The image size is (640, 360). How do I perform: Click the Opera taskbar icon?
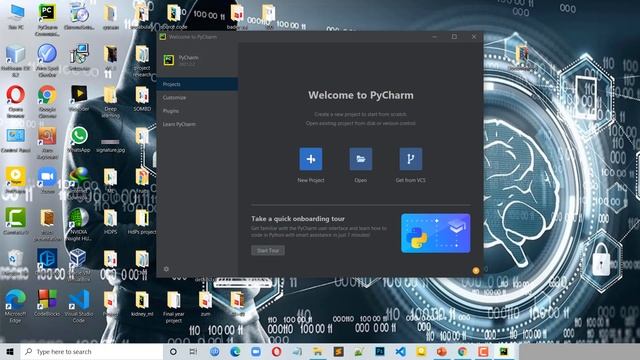(x=276, y=351)
